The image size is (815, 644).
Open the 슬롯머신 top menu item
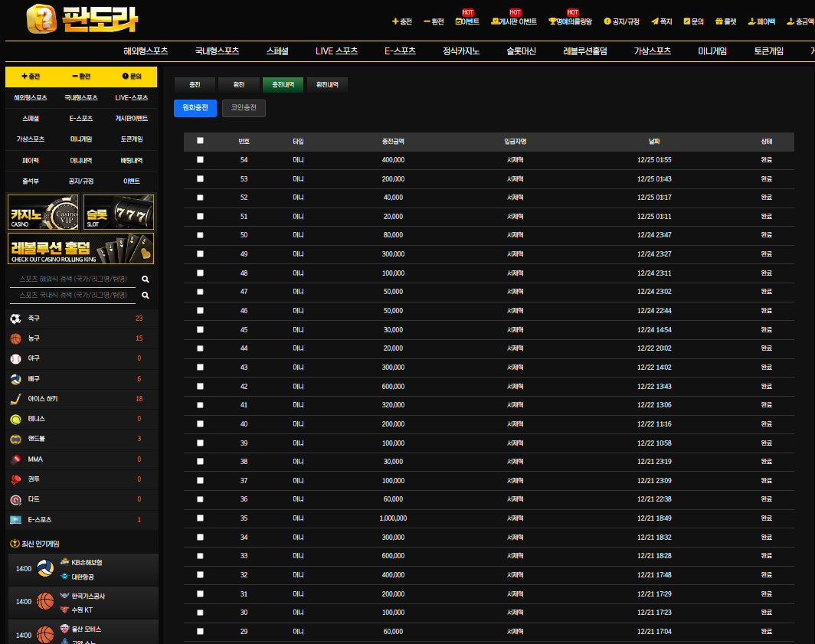pyautogui.click(x=521, y=51)
